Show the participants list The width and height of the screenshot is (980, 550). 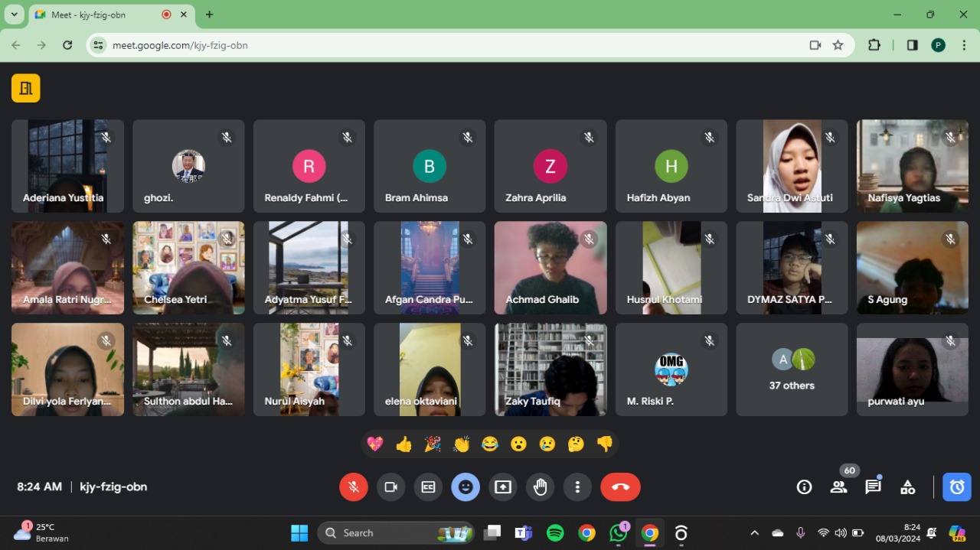pyautogui.click(x=838, y=487)
